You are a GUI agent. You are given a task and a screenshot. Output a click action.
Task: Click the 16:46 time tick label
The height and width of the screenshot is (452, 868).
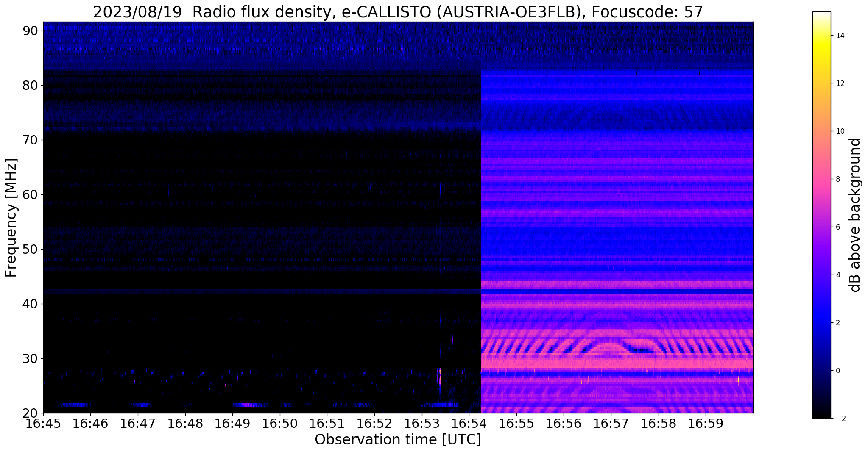90,423
